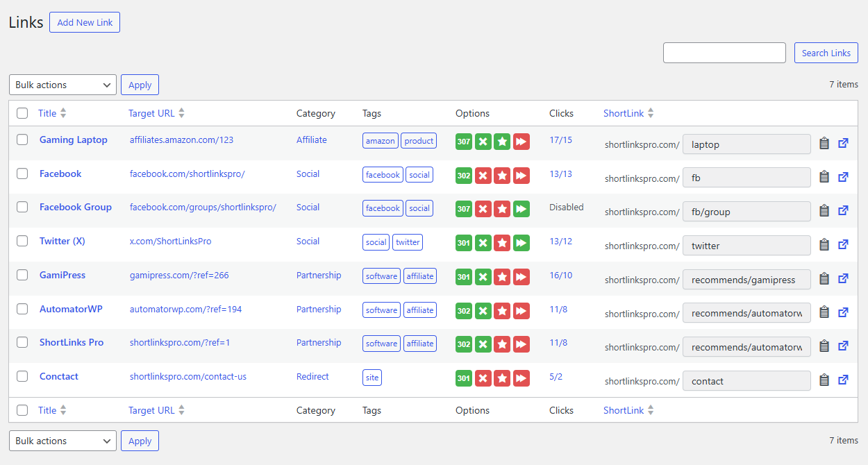Viewport: 868px width, 465px height.
Task: Open the ShortLinks Pro shortlink in a new tab
Action: tap(843, 346)
